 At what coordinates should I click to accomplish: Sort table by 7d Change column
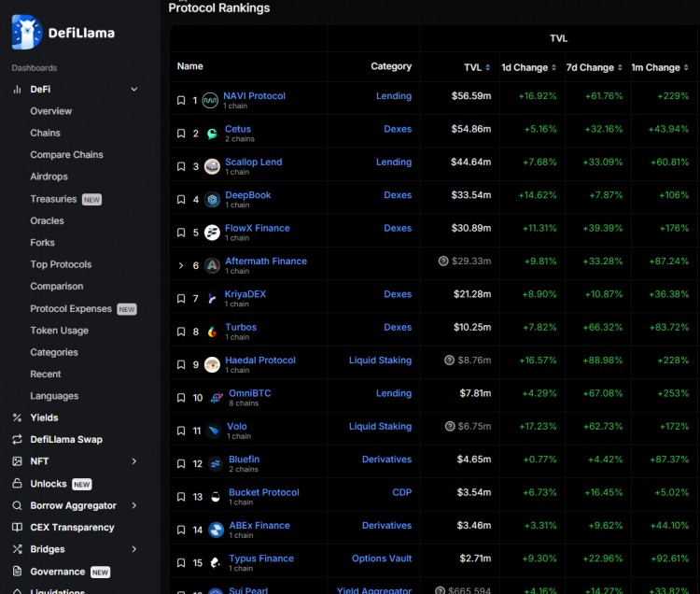(x=594, y=67)
